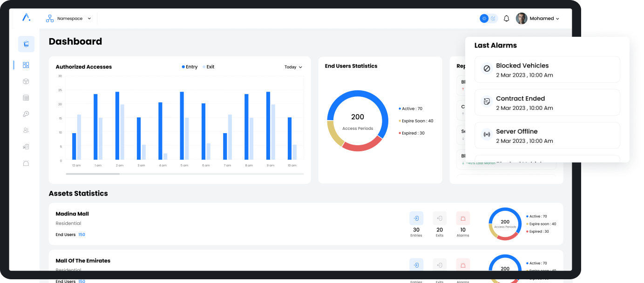Click '10' alarms count for Madina Mall
Image resolution: width=644 pixels, height=283 pixels.
pos(463,230)
